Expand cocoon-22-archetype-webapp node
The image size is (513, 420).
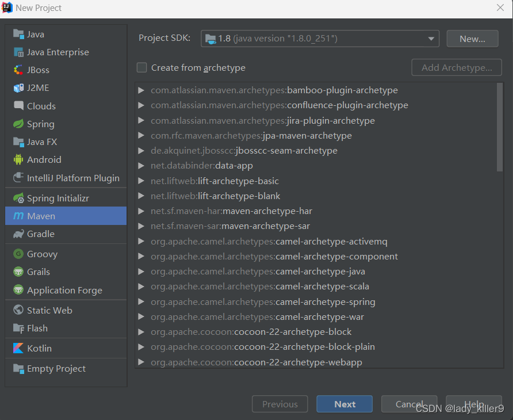pos(141,362)
